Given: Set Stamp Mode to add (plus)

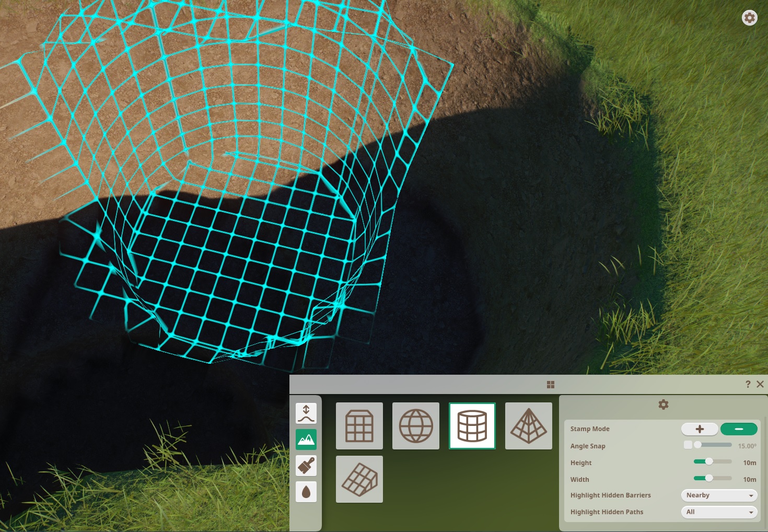Looking at the screenshot, I should click(700, 429).
